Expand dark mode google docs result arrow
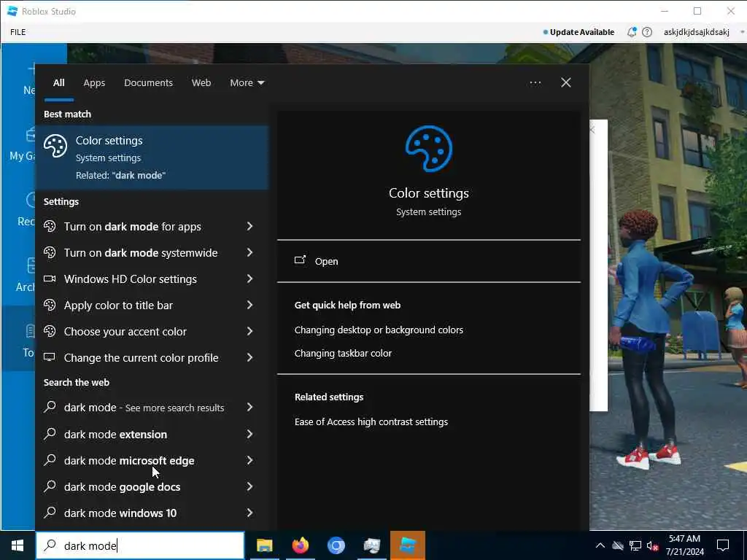The width and height of the screenshot is (747, 560). 249,486
